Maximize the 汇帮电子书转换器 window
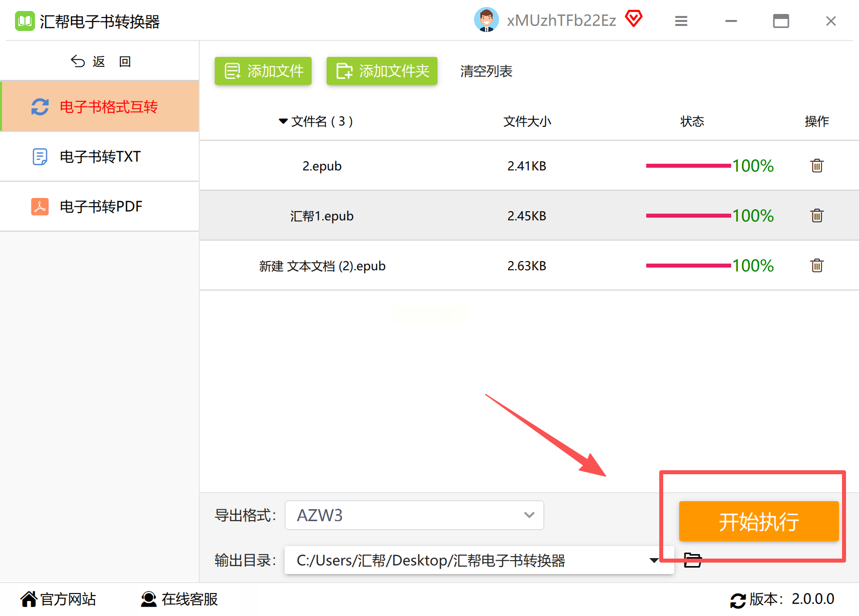The image size is (859, 616). (x=781, y=21)
